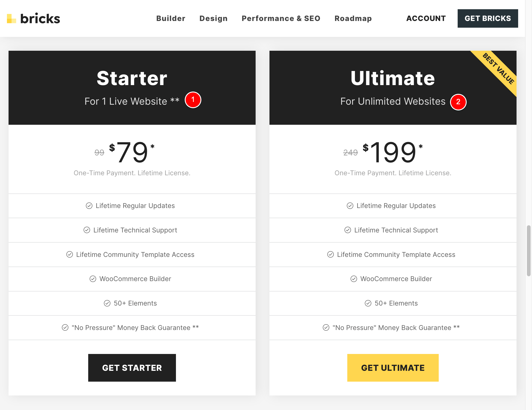Click the red annotation marker 2
The image size is (532, 410).
pos(458,102)
